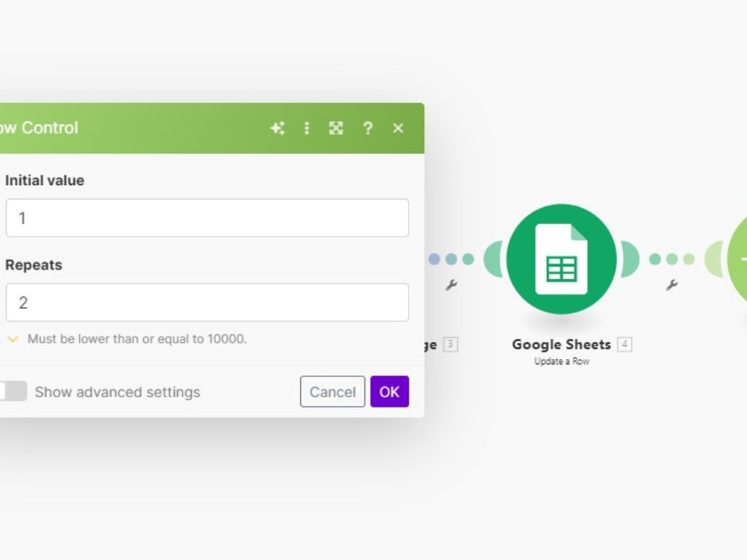Click the Google Sheets module number 4 badge
747x560 pixels.
624,343
